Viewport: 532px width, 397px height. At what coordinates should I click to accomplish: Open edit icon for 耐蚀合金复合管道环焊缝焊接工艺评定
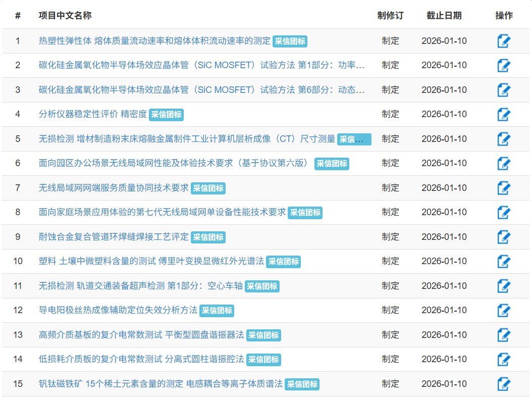[x=503, y=237]
